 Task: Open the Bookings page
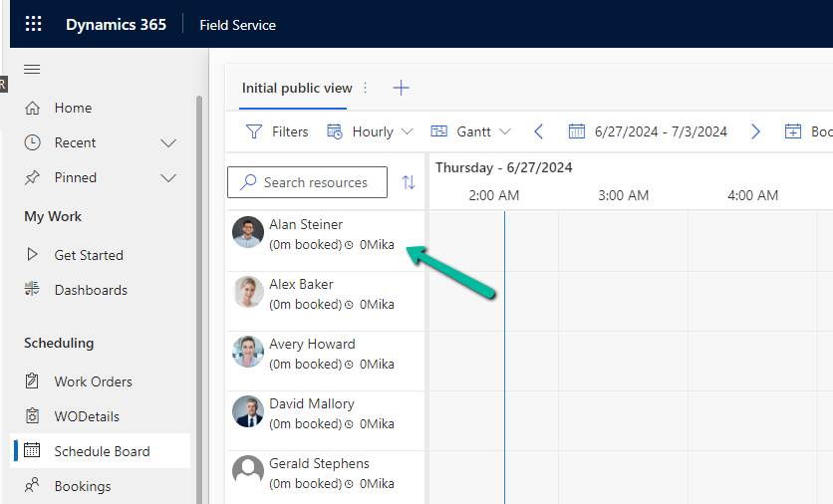82,486
